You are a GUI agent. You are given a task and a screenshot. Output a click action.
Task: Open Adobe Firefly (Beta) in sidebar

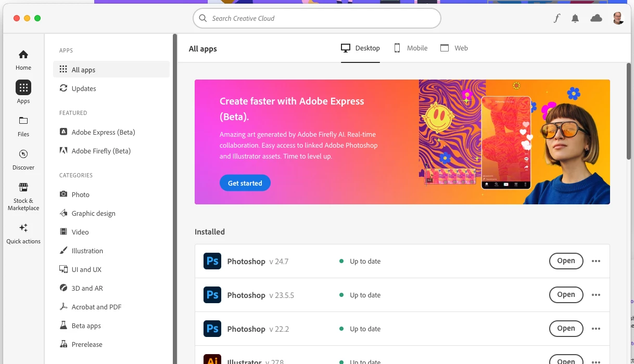111,151
